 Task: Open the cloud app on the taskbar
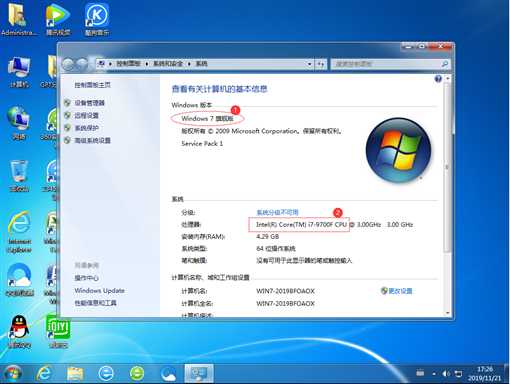(x=168, y=374)
